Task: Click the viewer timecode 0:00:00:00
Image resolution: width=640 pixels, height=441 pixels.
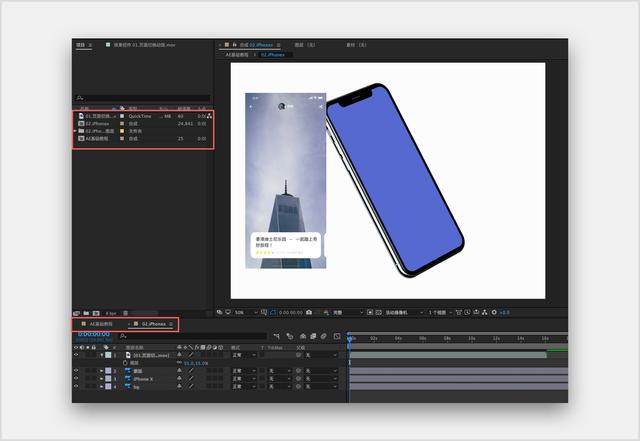Action: (291, 312)
